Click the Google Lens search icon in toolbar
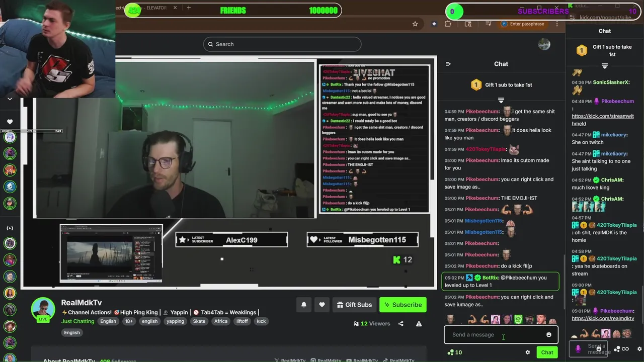644x362 pixels. pos(468,24)
